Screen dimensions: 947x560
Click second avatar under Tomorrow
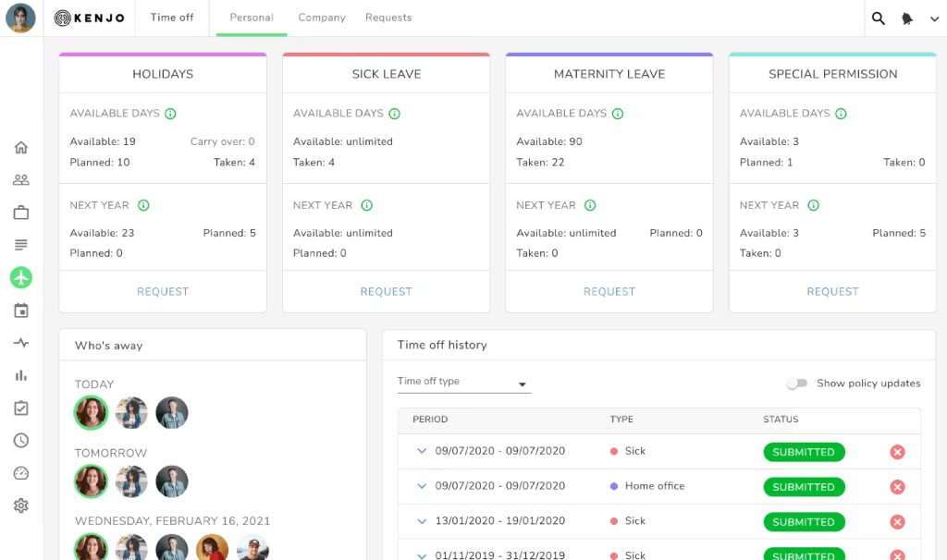131,481
